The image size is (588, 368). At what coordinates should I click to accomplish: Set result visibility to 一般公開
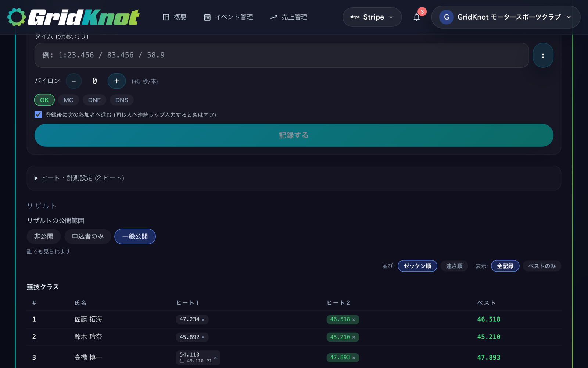pos(135,236)
